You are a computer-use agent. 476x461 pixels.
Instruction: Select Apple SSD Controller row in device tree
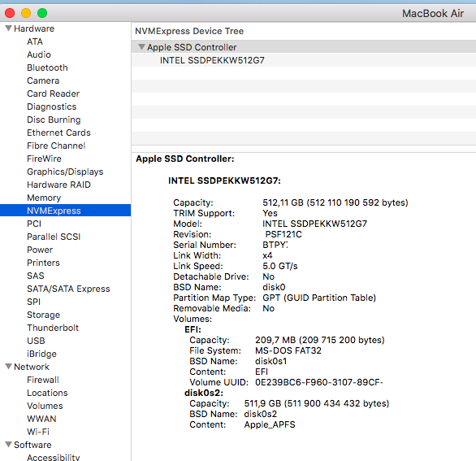pyautogui.click(x=304, y=47)
